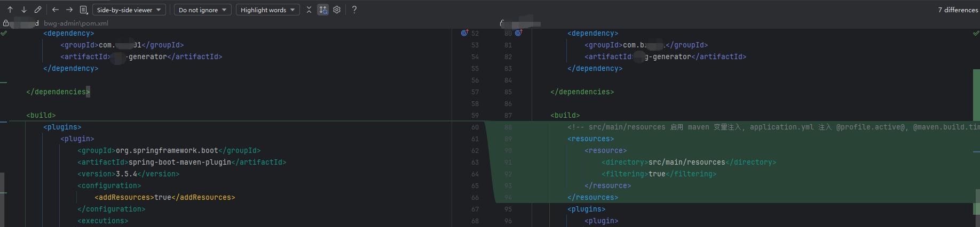The width and height of the screenshot is (980, 227).
Task: Click the bwg-admin\pom.xml file path label
Action: (76, 23)
